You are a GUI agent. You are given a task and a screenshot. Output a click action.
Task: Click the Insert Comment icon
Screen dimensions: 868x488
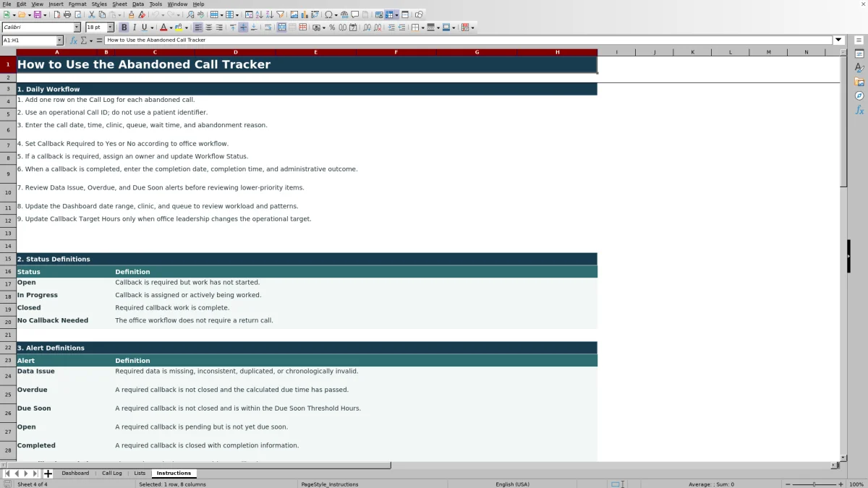(355, 14)
